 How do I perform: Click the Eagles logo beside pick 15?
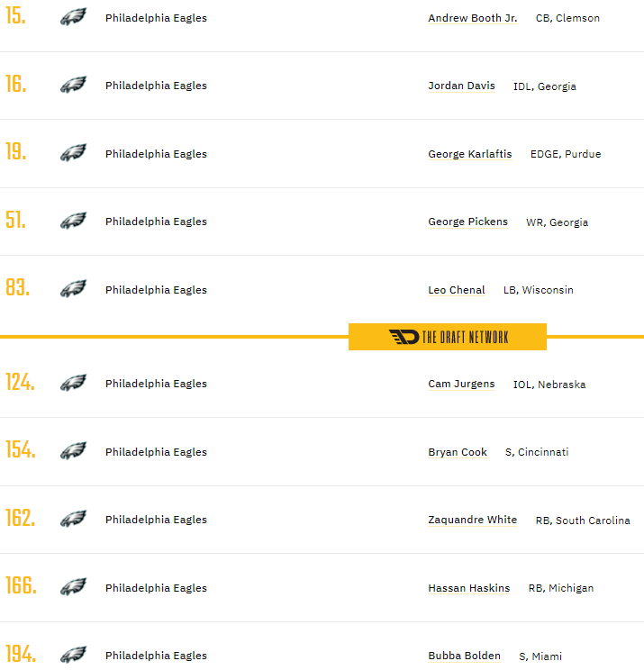coord(73,17)
